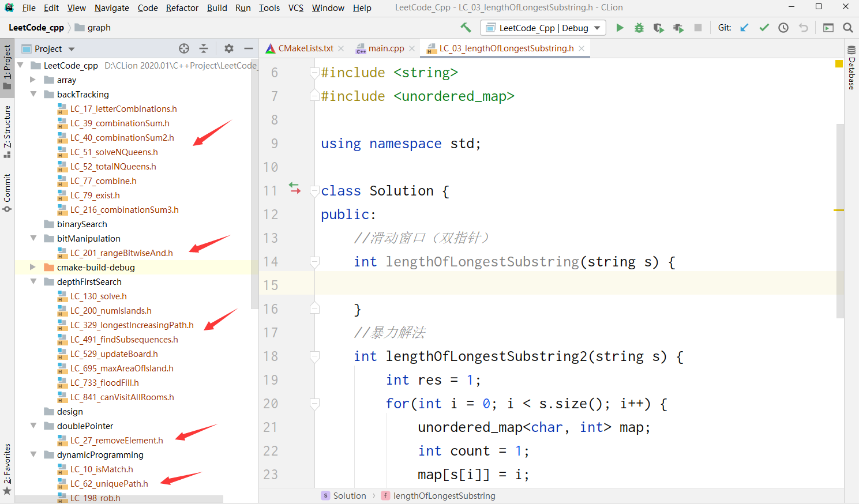Image resolution: width=859 pixels, height=504 pixels.
Task: Fold lengthOfLongestSubstring2 method at line 18
Action: click(x=314, y=356)
